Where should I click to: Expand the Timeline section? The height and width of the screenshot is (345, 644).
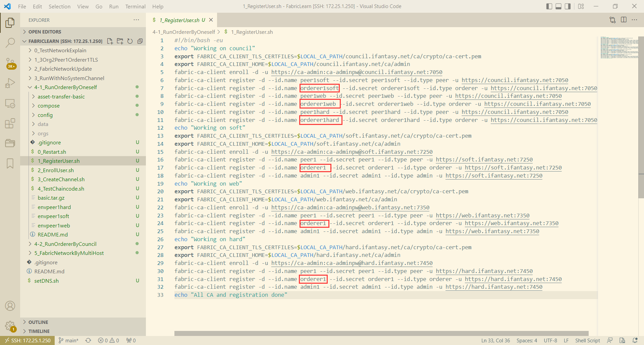tap(83, 331)
